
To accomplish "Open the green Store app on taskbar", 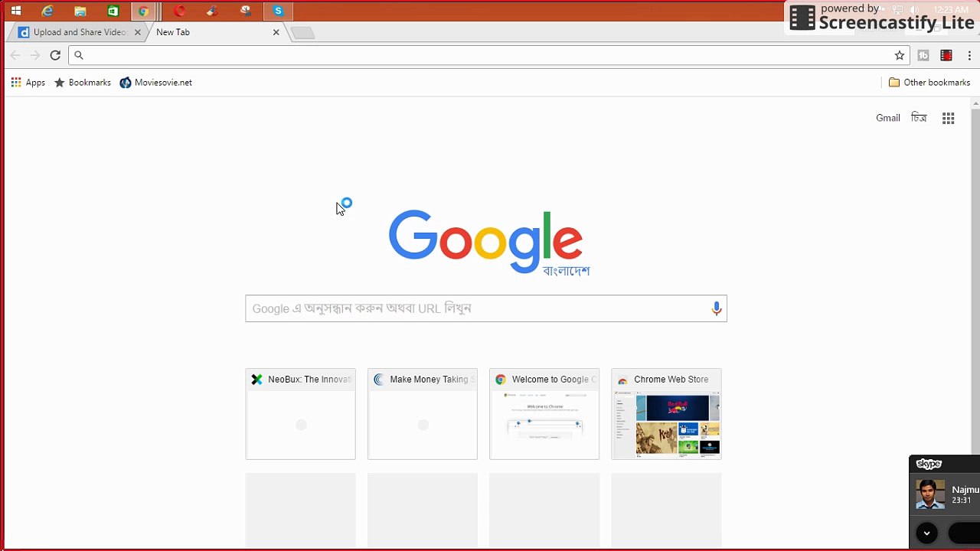I will (x=113, y=11).
